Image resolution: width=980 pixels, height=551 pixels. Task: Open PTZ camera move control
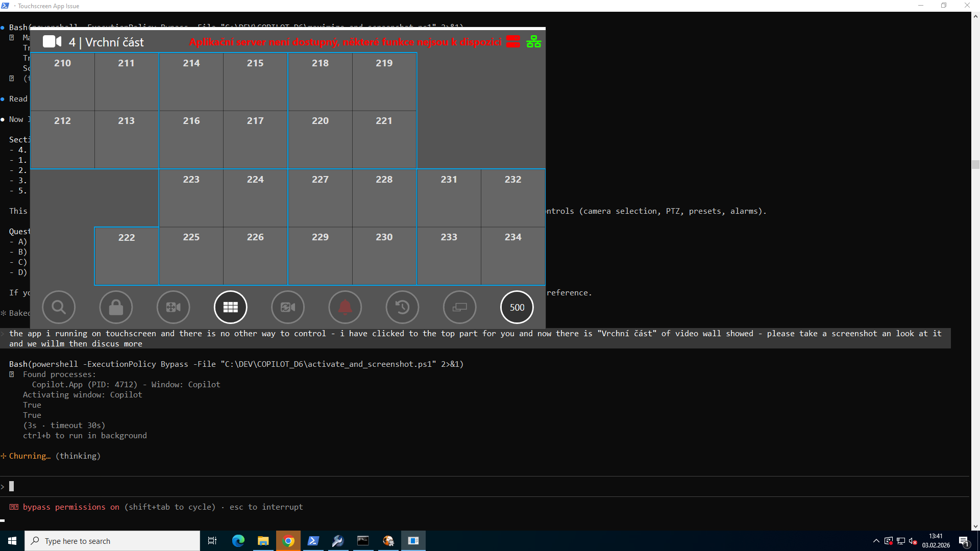pos(173,307)
